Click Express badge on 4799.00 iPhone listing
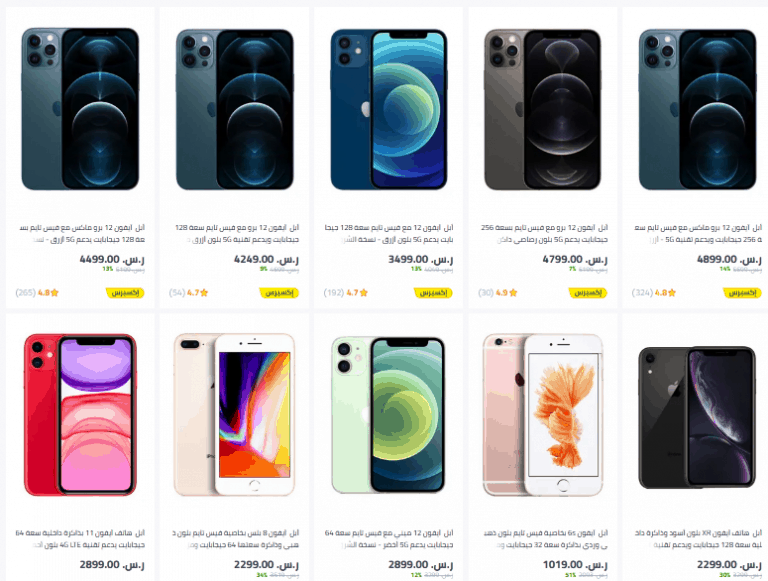 587,293
